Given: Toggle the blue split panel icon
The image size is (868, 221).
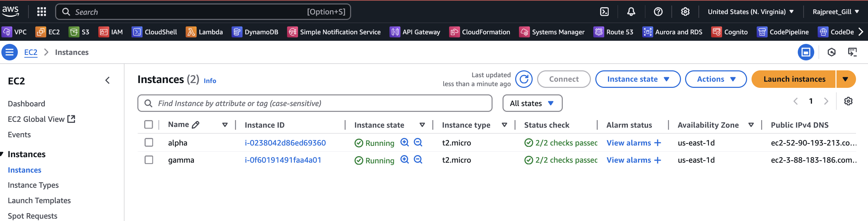Looking at the screenshot, I should point(806,52).
